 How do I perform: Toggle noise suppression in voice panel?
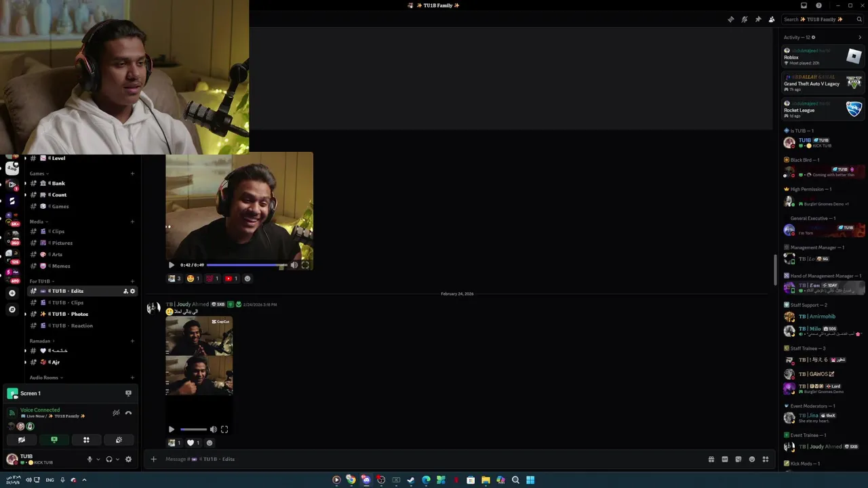pyautogui.click(x=116, y=413)
